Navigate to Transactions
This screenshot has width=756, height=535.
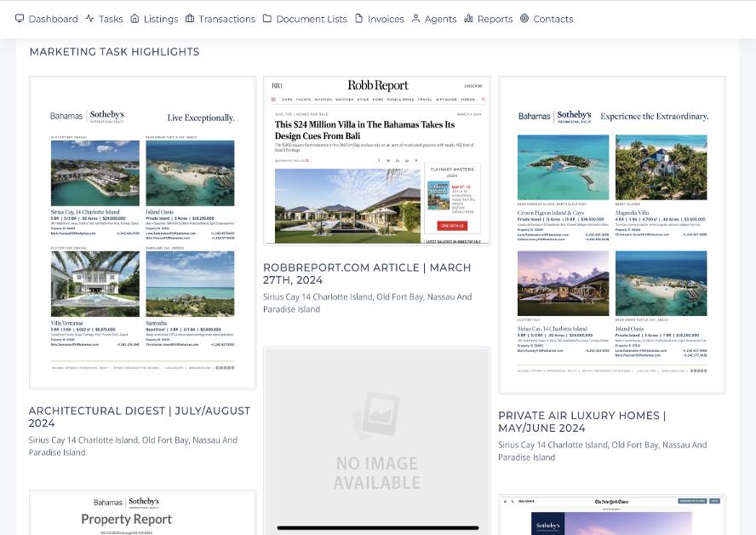point(220,19)
